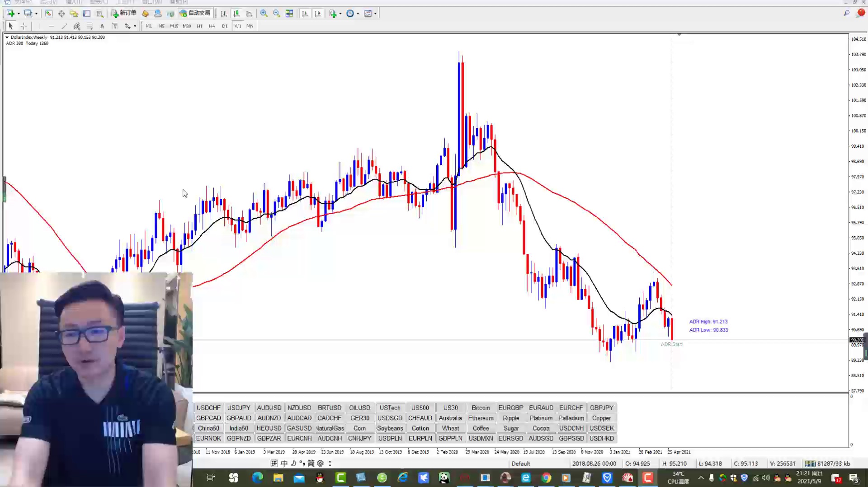Click the USDJPY symbol button
This screenshot has height=487, width=868.
239,408
